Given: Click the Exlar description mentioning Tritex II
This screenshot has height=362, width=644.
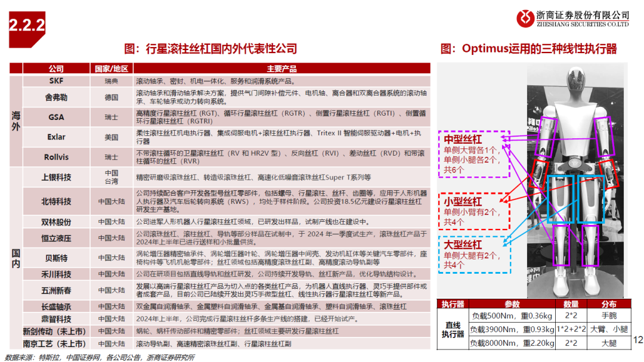Looking at the screenshot, I should click(279, 137).
